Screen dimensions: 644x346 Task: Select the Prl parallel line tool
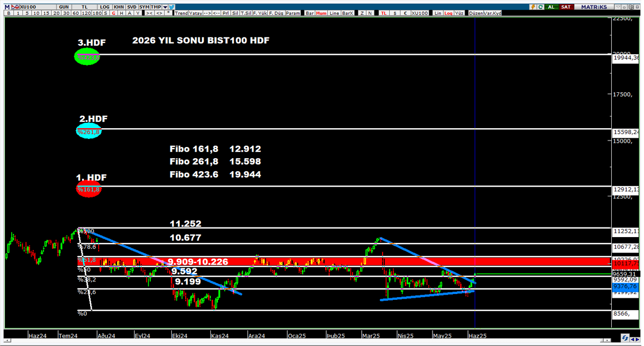click(x=225, y=13)
